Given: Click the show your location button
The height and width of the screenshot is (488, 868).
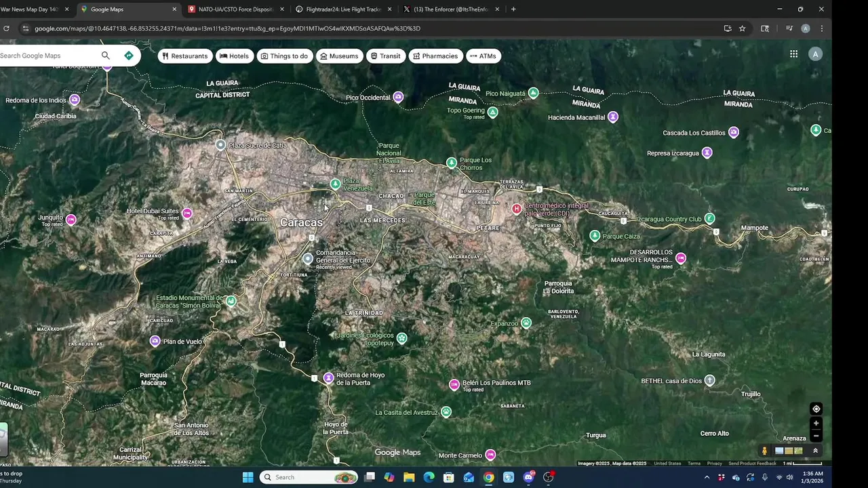Looking at the screenshot, I should pyautogui.click(x=816, y=409).
